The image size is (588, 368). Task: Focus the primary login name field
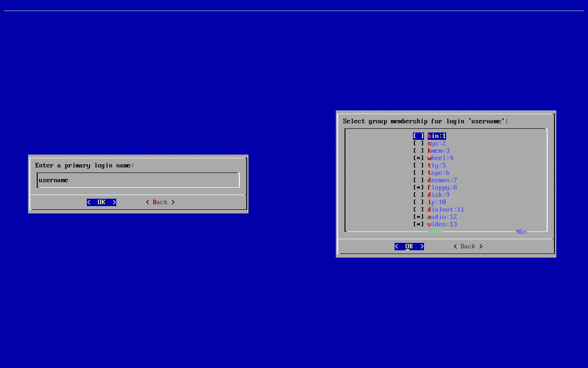138,180
